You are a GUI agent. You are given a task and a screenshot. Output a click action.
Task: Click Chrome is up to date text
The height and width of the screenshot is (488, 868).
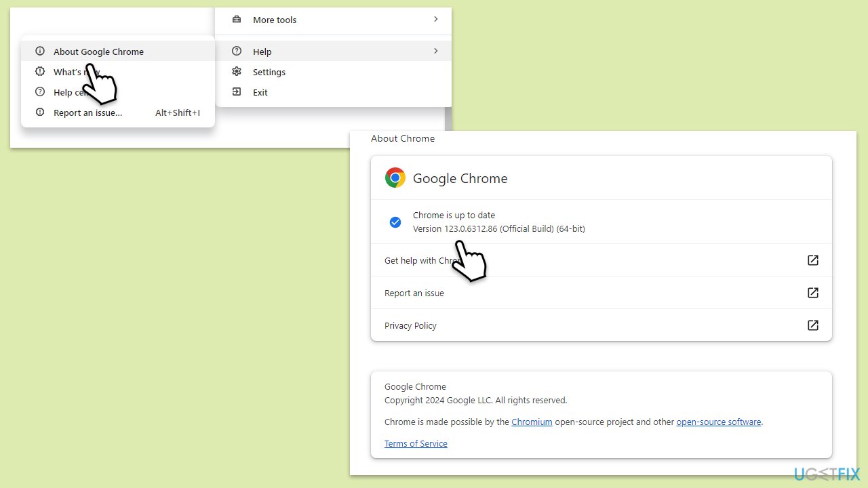pos(454,215)
